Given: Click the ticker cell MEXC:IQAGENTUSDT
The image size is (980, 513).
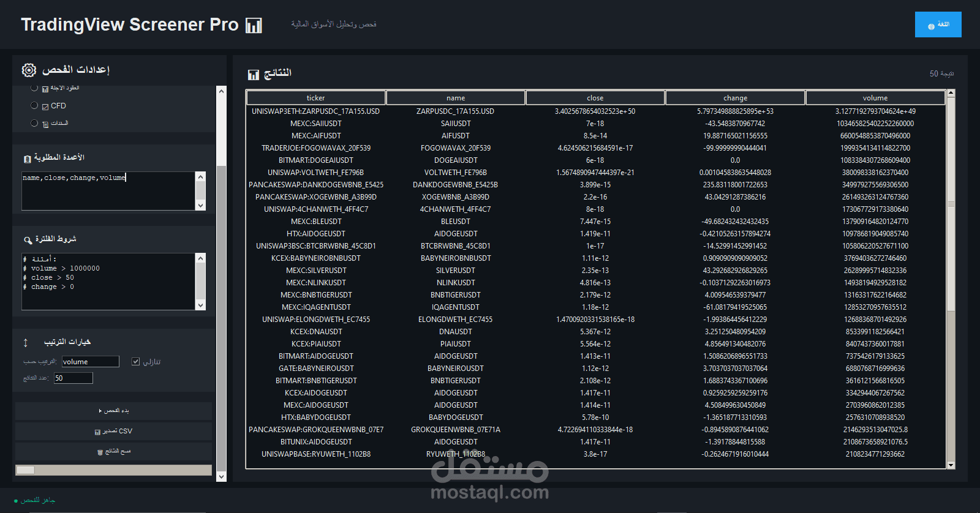Looking at the screenshot, I should [x=315, y=307].
